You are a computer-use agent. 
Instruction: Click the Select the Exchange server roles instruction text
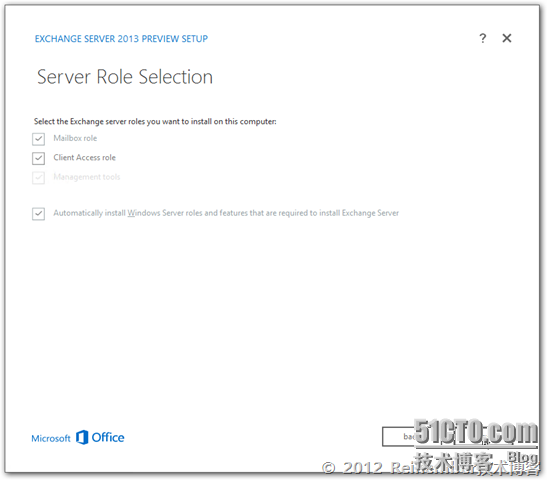[x=155, y=121]
